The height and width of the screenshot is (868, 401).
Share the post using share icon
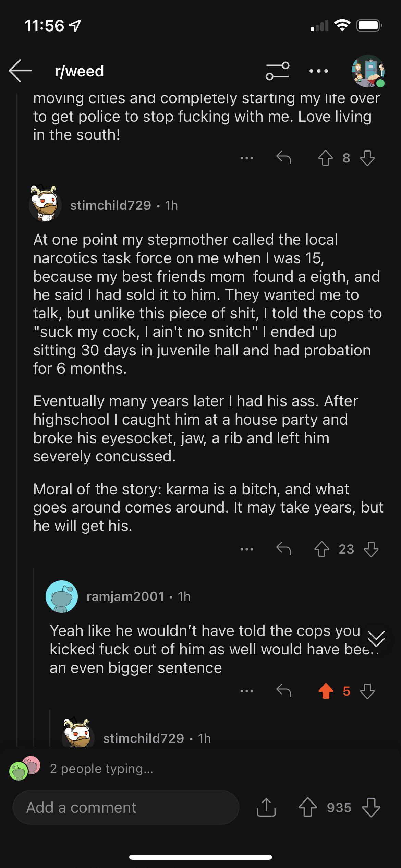click(x=266, y=807)
